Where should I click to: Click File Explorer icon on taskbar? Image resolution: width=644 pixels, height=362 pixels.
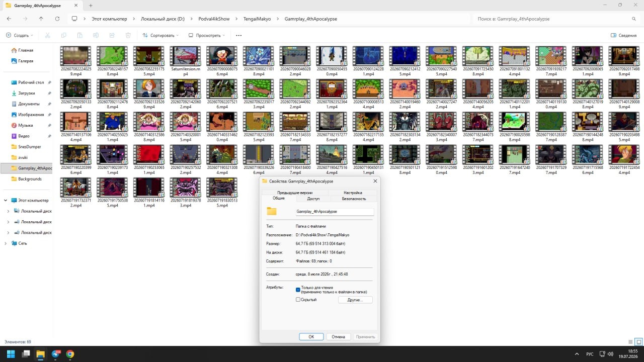[40, 354]
